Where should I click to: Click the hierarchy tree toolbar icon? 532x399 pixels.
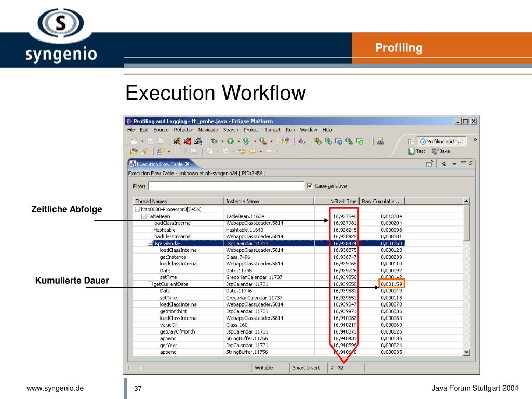[381, 141]
